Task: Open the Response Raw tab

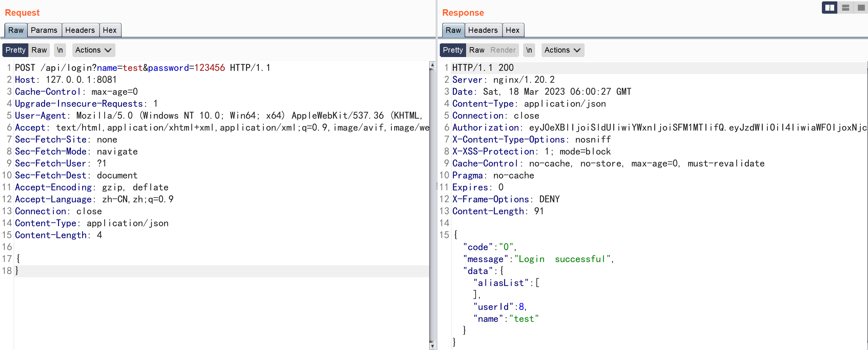Action: point(453,30)
